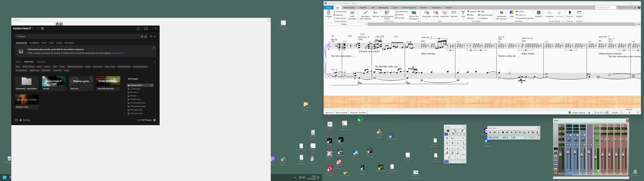Toggle the Bass sound type tag
644x181 pixels.
coord(18,67)
